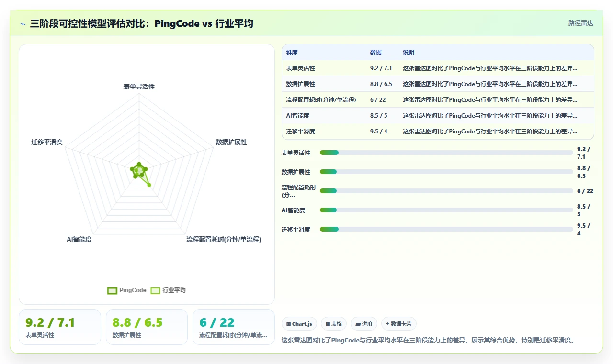
Task: Click the 9.2 / 7.1 value in table
Action: point(381,68)
